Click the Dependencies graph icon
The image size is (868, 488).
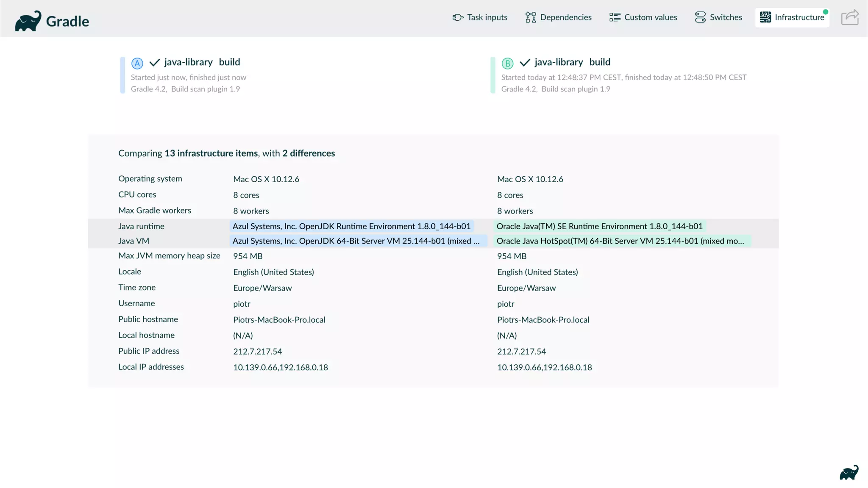pos(531,17)
